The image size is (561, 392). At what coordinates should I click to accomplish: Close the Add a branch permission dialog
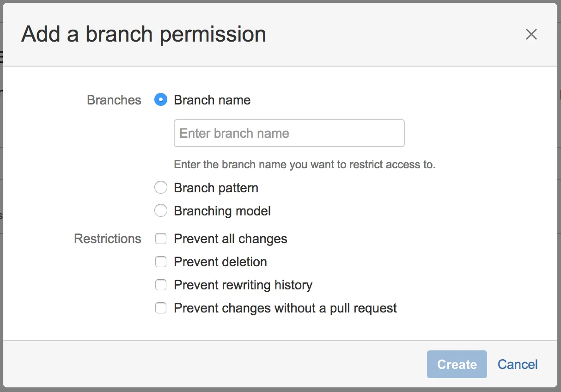[x=531, y=34]
